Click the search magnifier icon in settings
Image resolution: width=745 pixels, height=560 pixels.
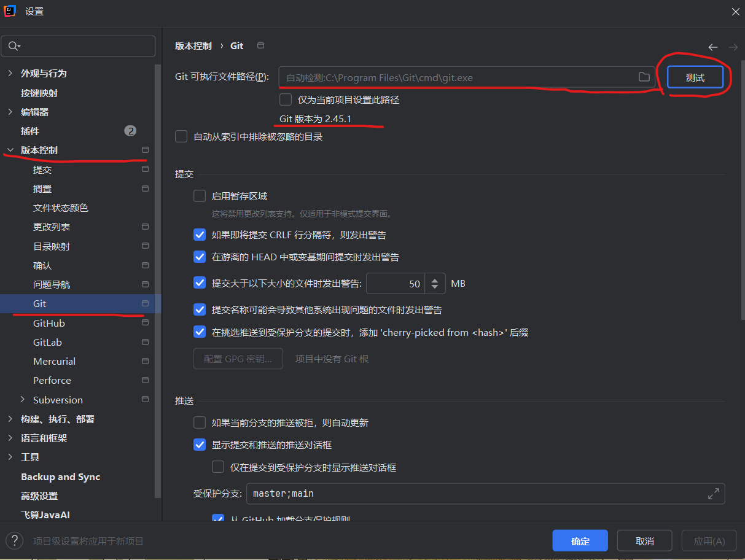tap(14, 46)
